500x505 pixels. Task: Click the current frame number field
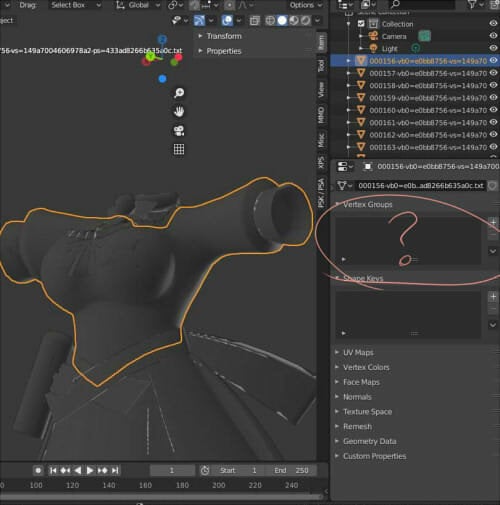click(172, 470)
